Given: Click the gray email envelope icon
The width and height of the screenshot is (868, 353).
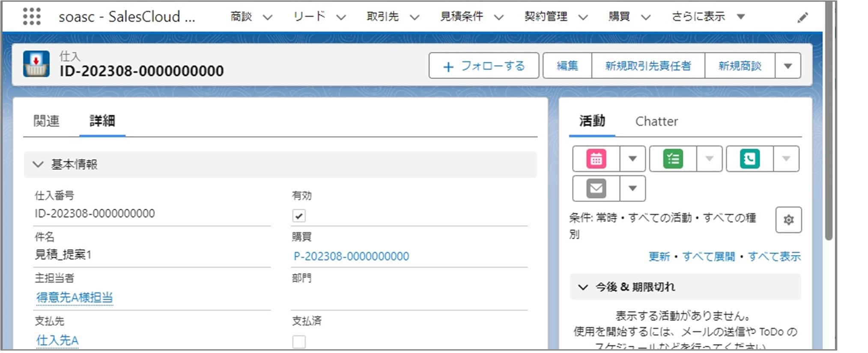Looking at the screenshot, I should pyautogui.click(x=596, y=188).
